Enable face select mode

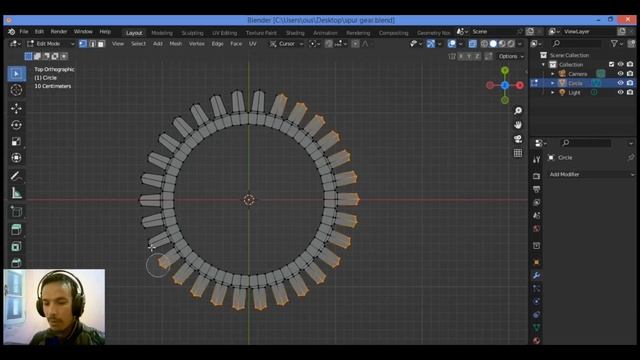pos(101,44)
